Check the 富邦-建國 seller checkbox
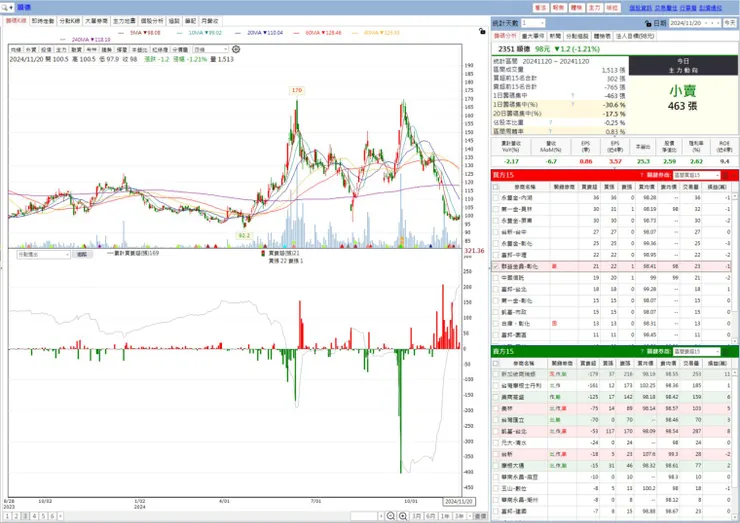Image resolution: width=740 pixels, height=523 pixels. (496, 511)
